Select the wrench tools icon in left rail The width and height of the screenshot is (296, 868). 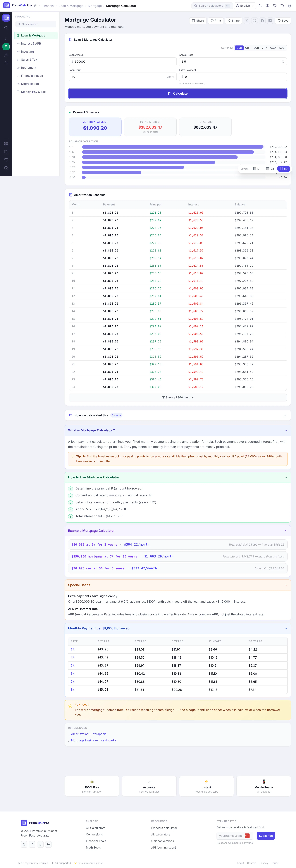[6, 55]
